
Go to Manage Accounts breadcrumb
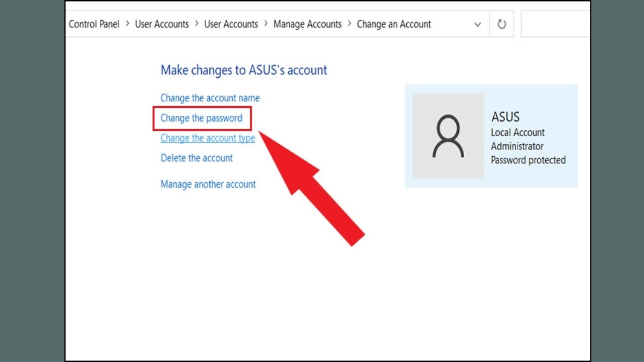tap(308, 24)
